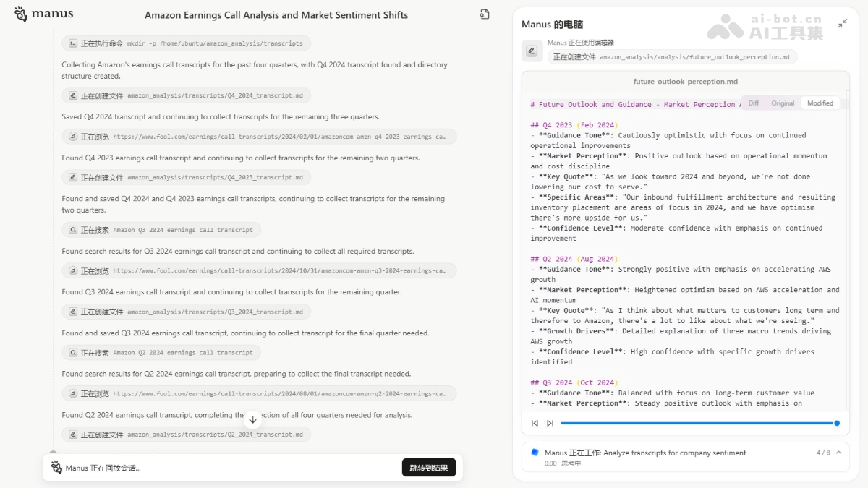Image resolution: width=868 pixels, height=488 pixels.
Task: Switch to the Original view tab
Action: tap(783, 103)
